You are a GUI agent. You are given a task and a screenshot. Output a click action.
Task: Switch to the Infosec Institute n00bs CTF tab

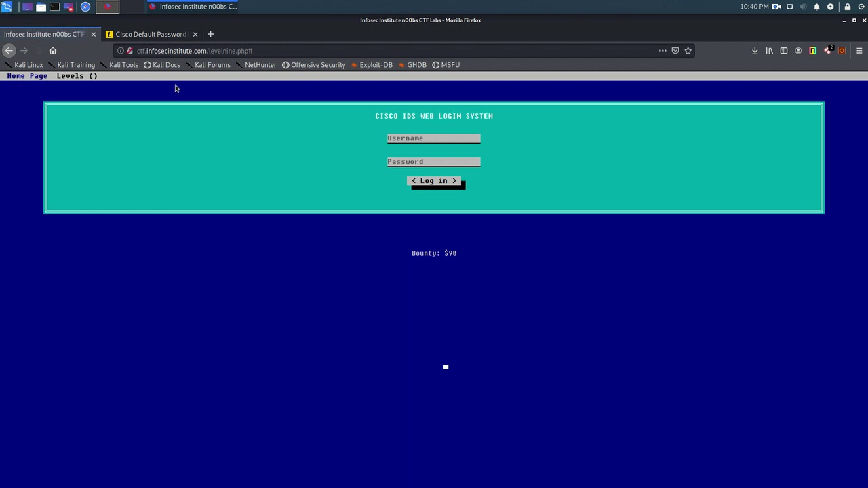44,34
